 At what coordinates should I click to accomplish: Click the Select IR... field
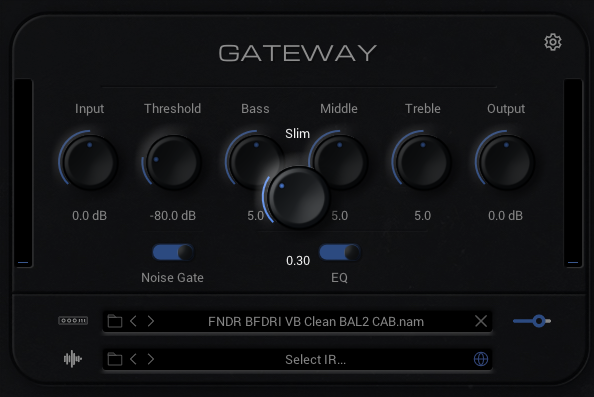pos(297,359)
